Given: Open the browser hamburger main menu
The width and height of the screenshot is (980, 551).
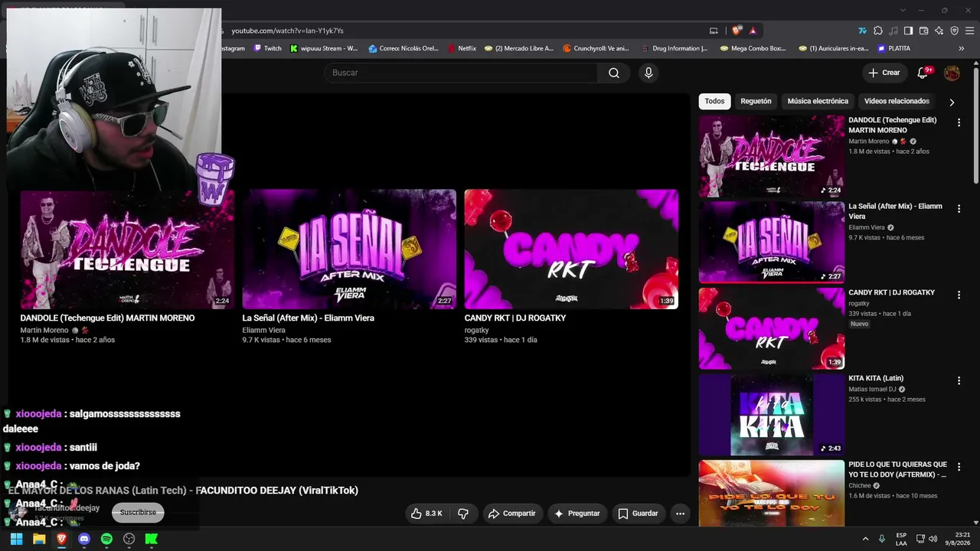Looking at the screenshot, I should coord(970,31).
